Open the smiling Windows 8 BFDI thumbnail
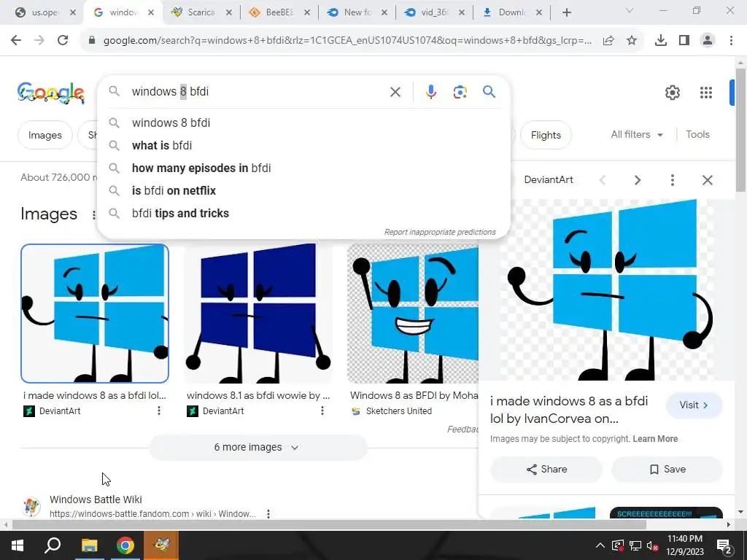 tap(413, 314)
